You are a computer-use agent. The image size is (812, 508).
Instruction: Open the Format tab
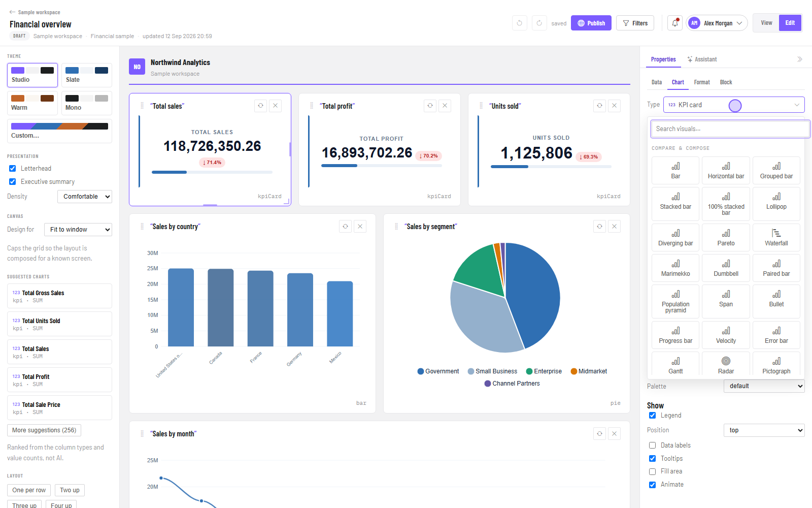(x=702, y=82)
